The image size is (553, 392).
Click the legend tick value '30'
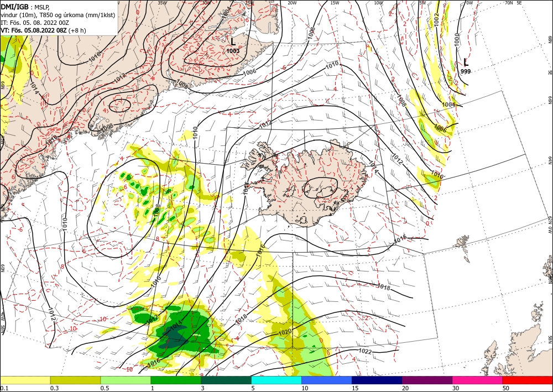tap(456, 388)
